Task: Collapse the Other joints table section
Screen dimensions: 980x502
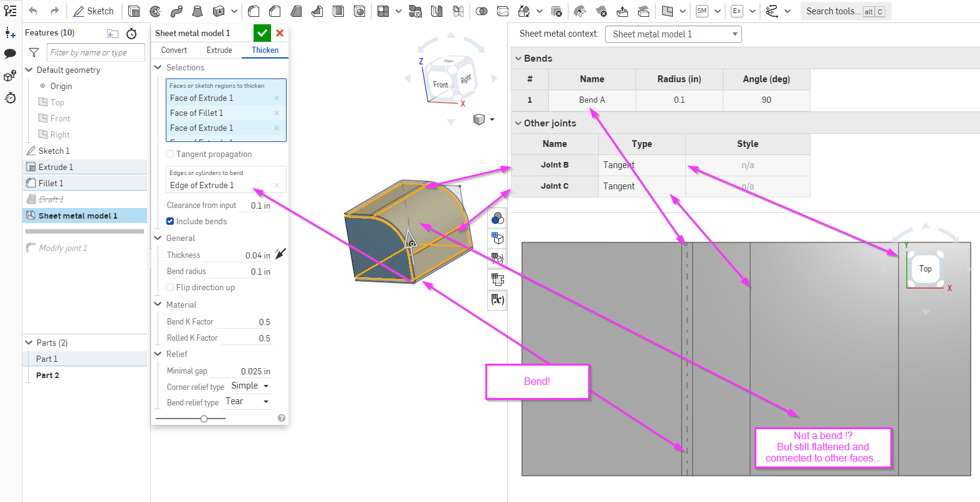Action: [518, 123]
